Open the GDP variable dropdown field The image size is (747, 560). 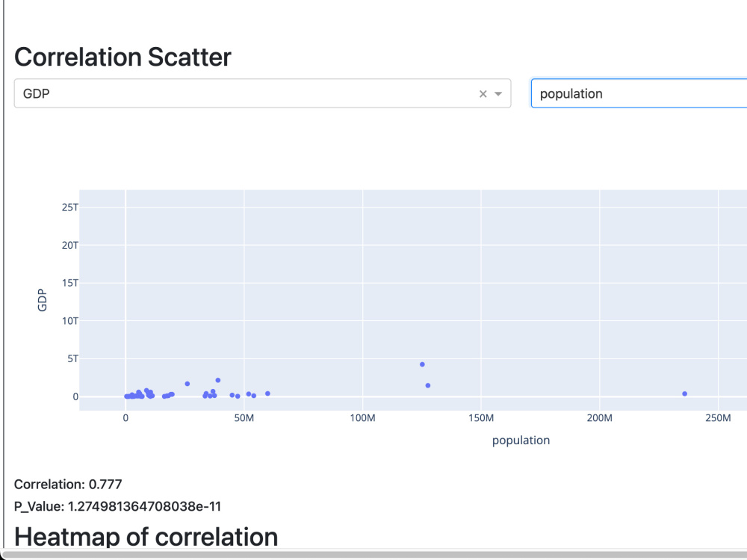pos(262,93)
